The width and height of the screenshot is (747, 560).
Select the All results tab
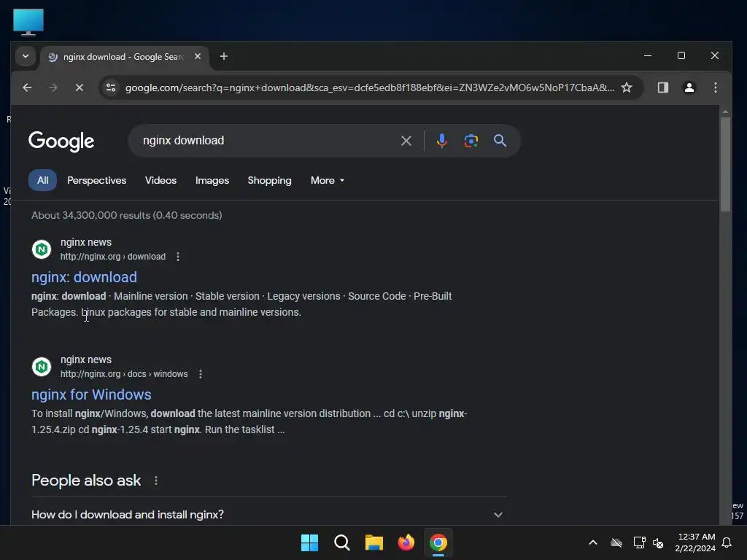tap(42, 181)
